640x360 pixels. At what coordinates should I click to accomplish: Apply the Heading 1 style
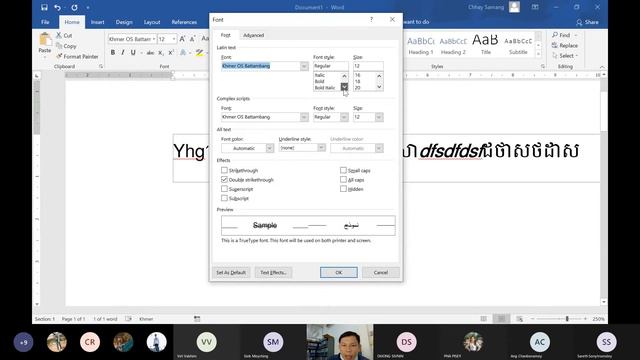coord(421,45)
